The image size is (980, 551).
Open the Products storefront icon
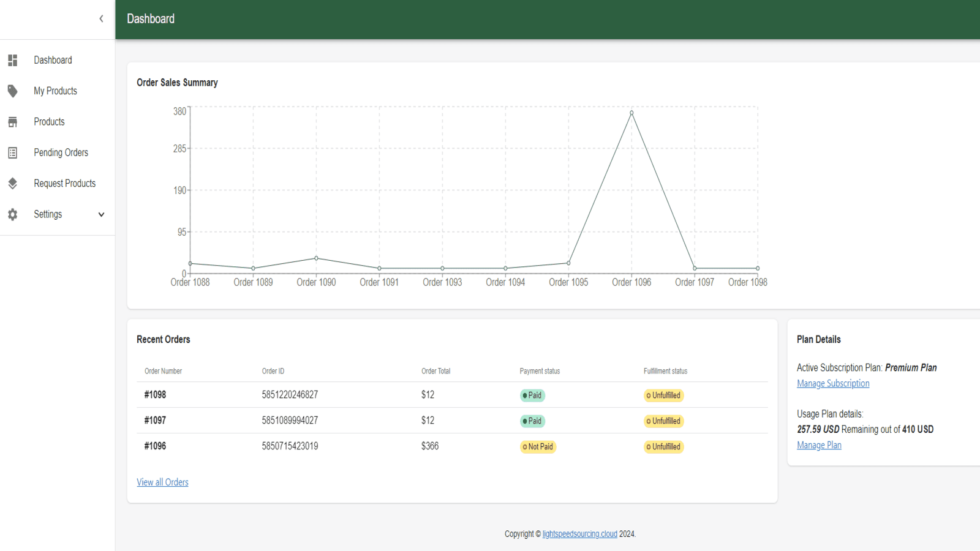click(13, 121)
